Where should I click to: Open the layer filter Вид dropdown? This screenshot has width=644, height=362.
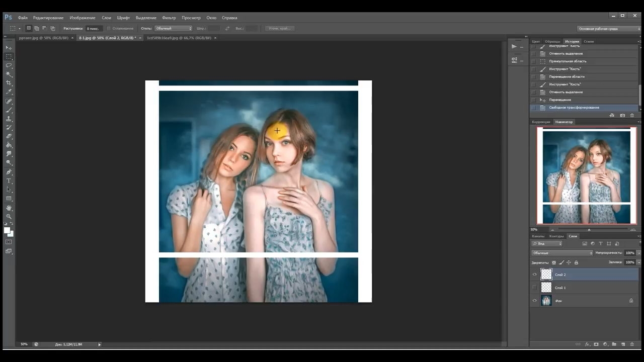point(547,243)
